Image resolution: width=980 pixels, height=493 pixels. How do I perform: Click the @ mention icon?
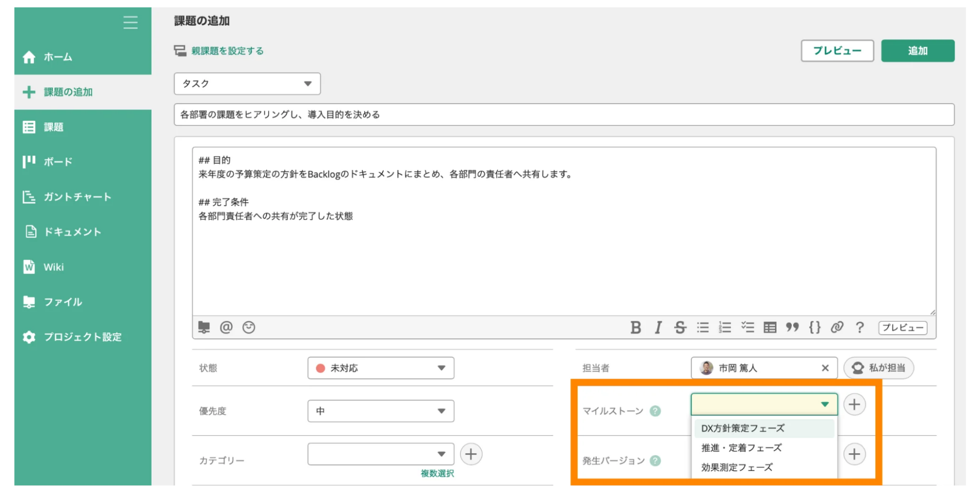[x=226, y=327]
